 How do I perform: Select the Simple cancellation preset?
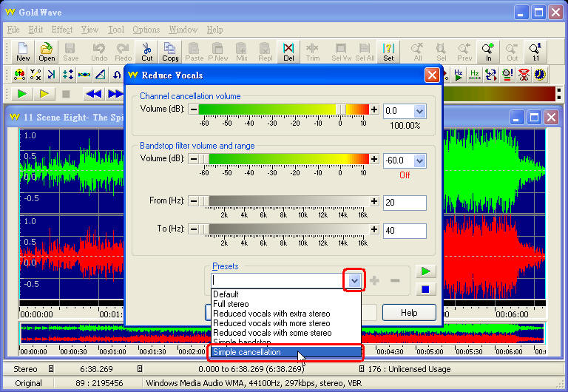[285, 352]
